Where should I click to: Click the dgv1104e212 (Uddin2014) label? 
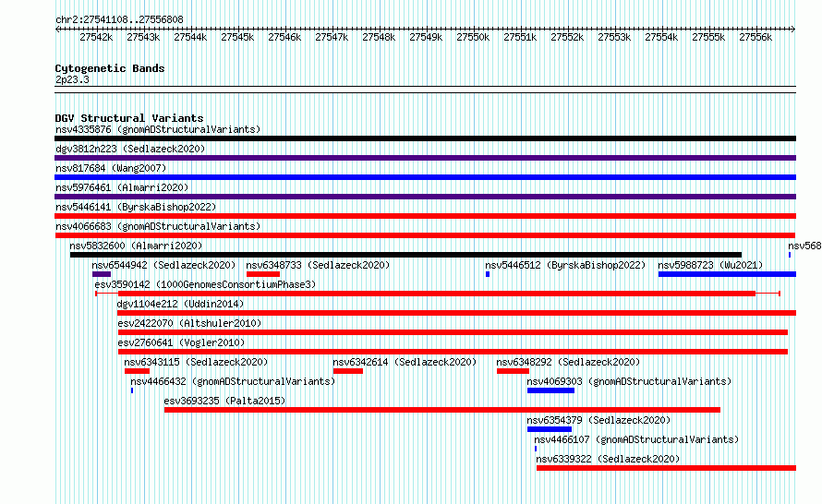click(x=180, y=304)
